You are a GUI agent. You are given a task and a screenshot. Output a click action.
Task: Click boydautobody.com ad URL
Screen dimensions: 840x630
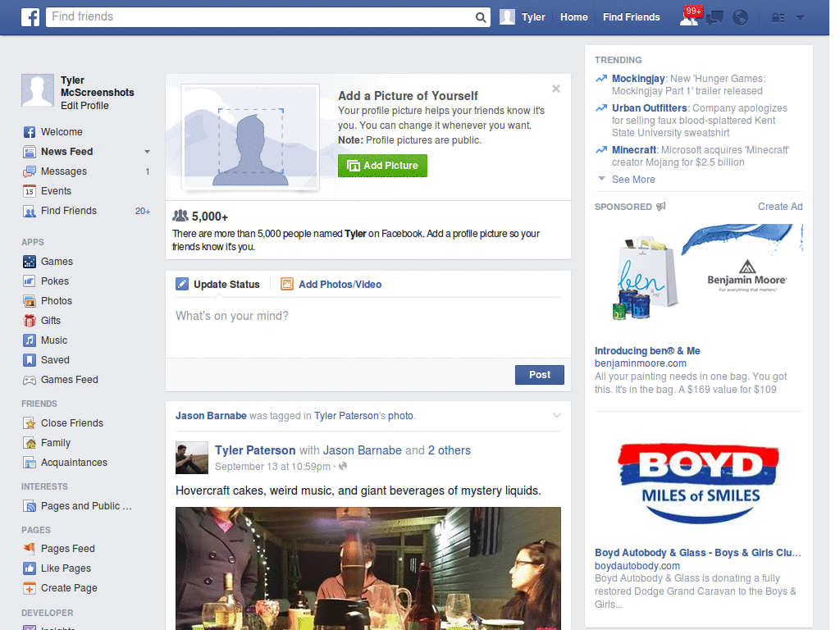point(637,566)
